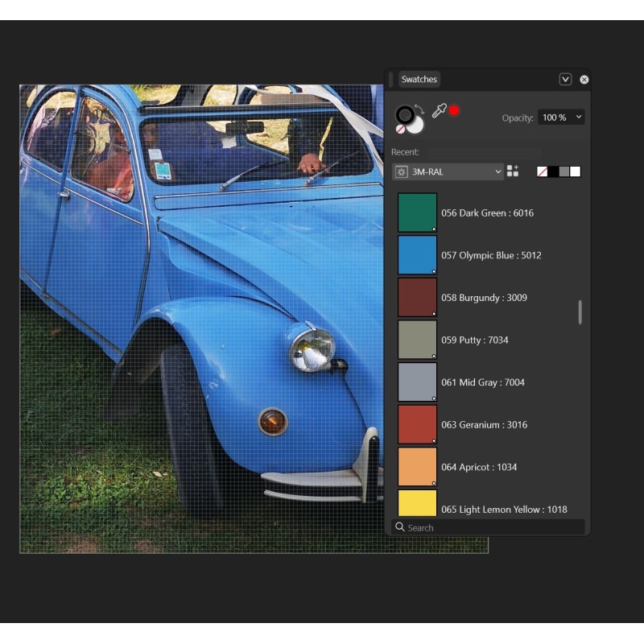Viewport: 644px width, 644px height.
Task: Choose the gray quick swatch
Action: [x=564, y=171]
